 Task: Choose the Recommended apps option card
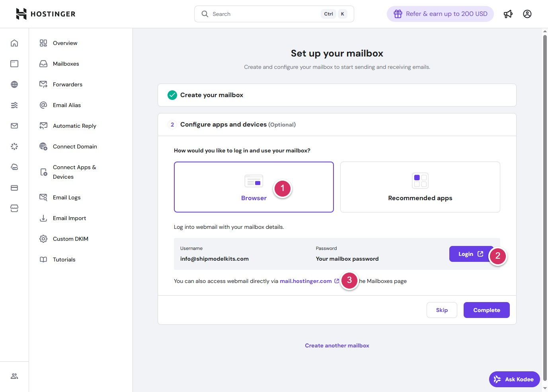(x=420, y=187)
